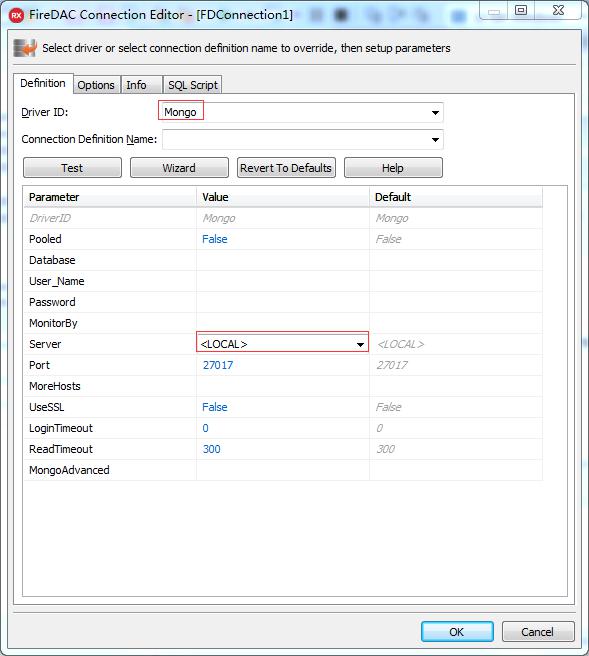Expand the Driver ID dropdown arrow
The height and width of the screenshot is (656, 589).
click(435, 113)
